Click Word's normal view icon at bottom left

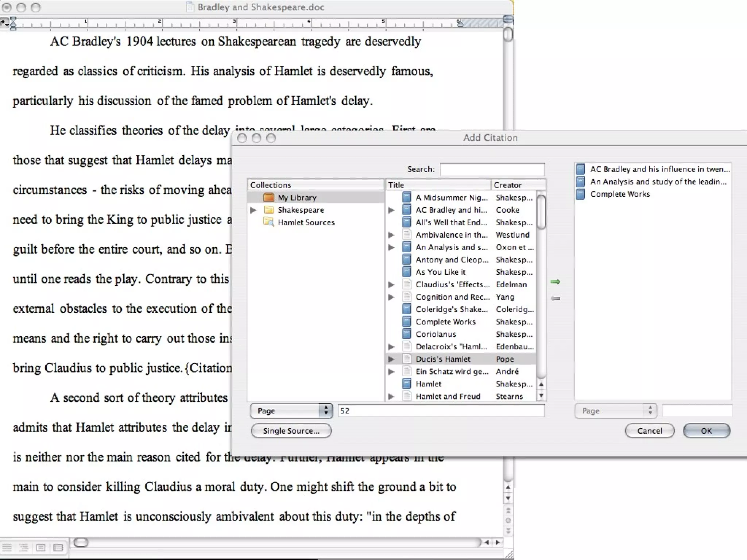pyautogui.click(x=7, y=547)
